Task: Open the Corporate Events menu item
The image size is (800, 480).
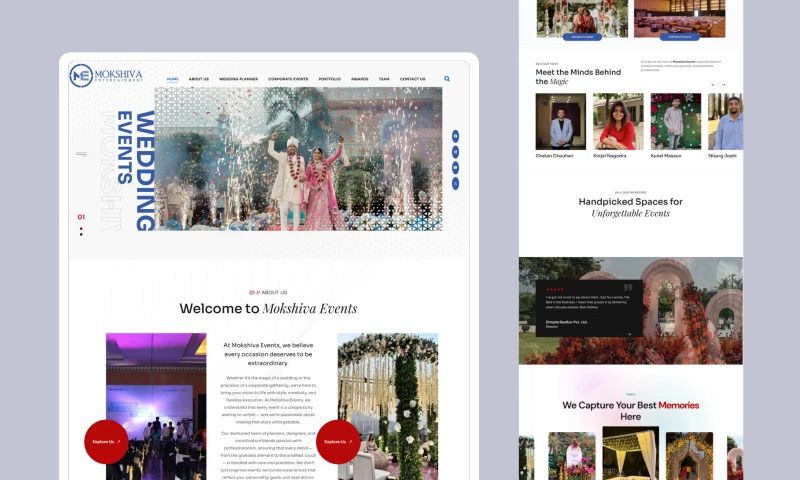Action: coord(288,79)
